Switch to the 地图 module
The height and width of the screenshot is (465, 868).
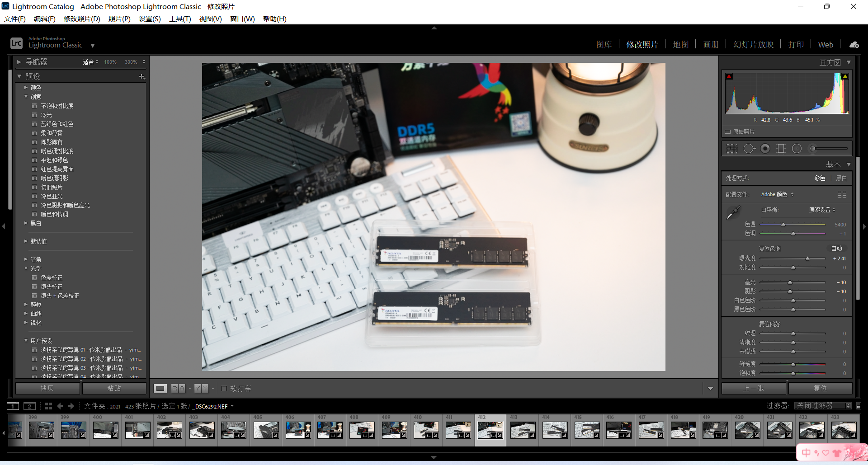click(681, 45)
